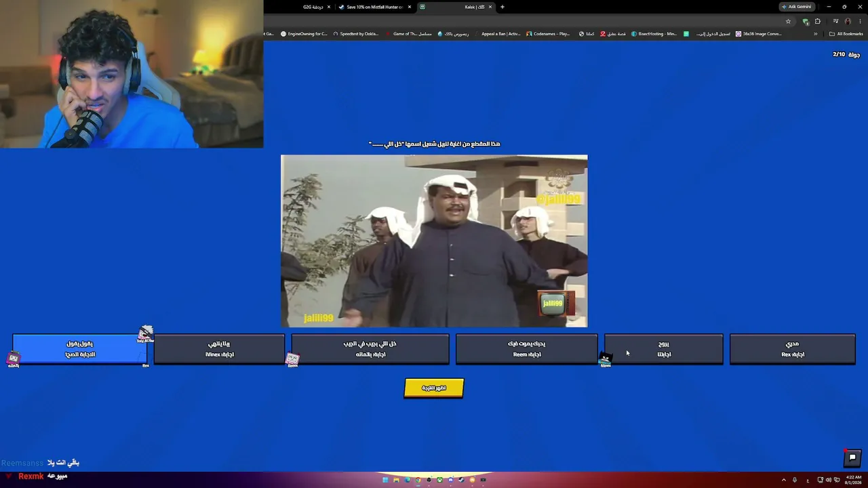Open the EngineOwning bookmark

(x=304, y=34)
